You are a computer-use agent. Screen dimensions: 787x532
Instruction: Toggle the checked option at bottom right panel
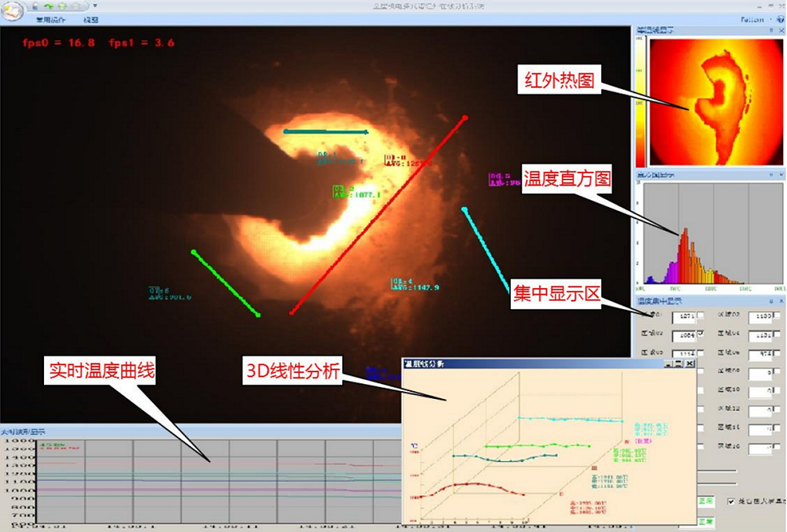(733, 501)
